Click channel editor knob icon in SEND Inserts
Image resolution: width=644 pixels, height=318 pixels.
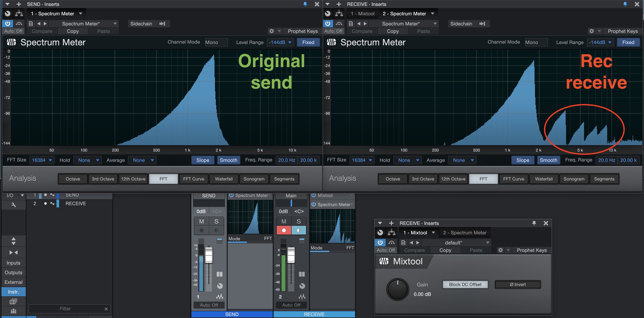(8, 14)
